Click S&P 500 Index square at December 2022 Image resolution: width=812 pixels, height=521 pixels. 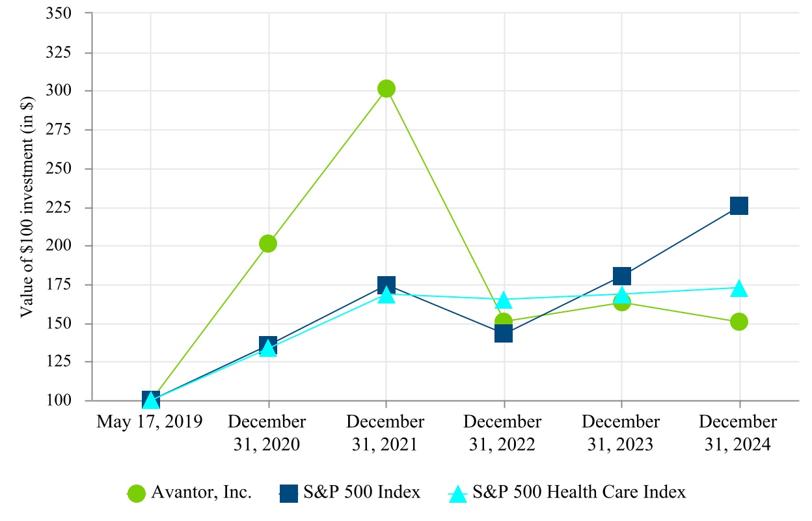coord(504,334)
